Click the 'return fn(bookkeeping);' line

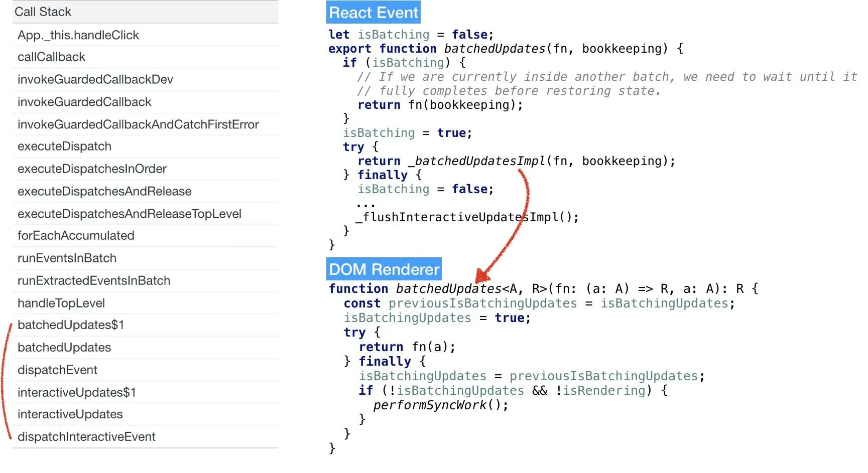(x=440, y=105)
